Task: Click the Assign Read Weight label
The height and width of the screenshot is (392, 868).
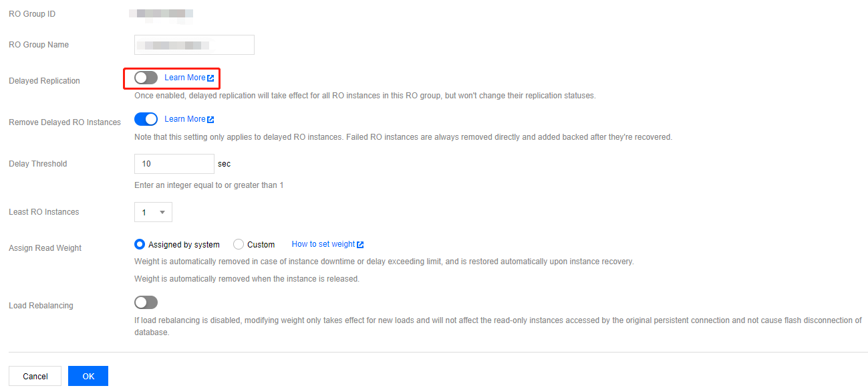Action: pos(45,248)
